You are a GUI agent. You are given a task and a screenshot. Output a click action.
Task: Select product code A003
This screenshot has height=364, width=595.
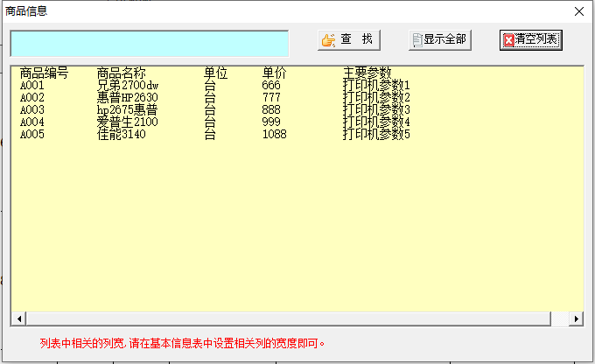coord(32,109)
